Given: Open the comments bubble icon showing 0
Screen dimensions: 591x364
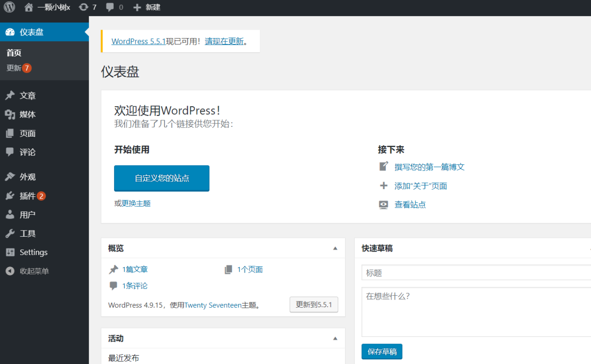Looking at the screenshot, I should click(x=110, y=7).
